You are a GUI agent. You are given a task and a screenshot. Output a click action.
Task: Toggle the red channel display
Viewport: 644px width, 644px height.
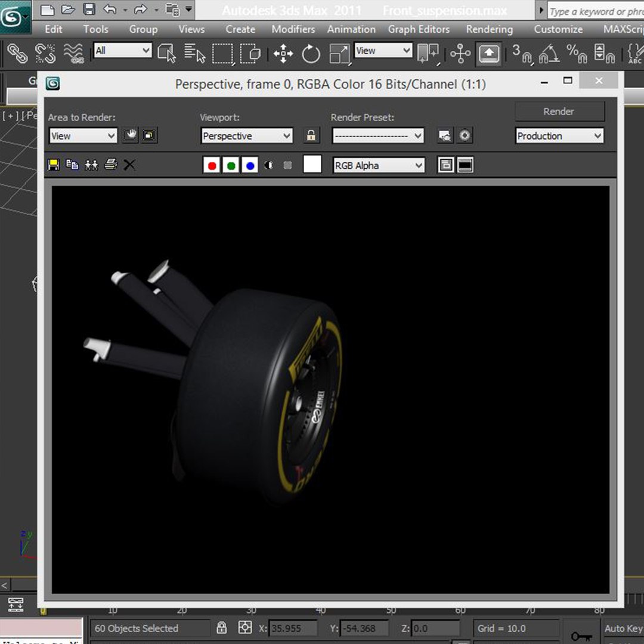[212, 165]
